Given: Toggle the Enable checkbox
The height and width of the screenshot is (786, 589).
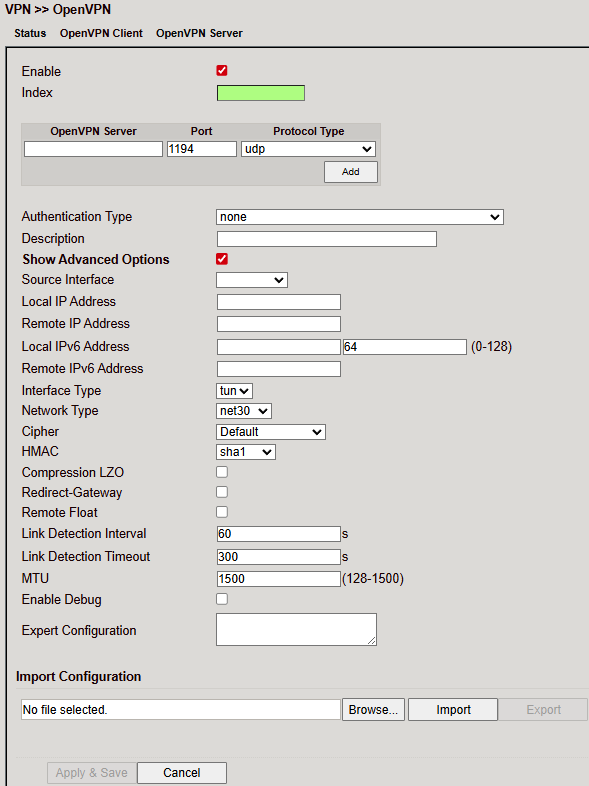Looking at the screenshot, I should [222, 71].
